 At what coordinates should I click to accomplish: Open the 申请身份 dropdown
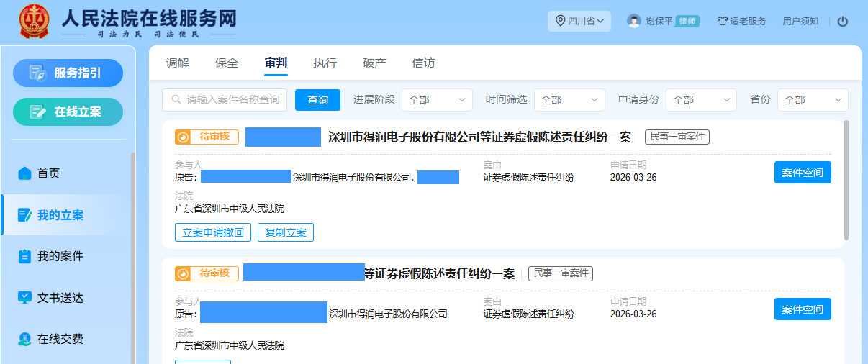701,100
